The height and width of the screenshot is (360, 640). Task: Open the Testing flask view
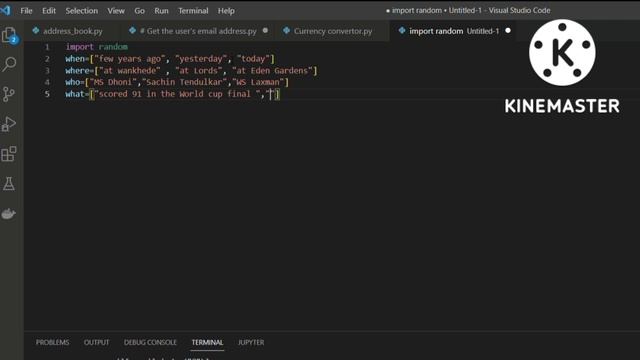tap(9, 184)
